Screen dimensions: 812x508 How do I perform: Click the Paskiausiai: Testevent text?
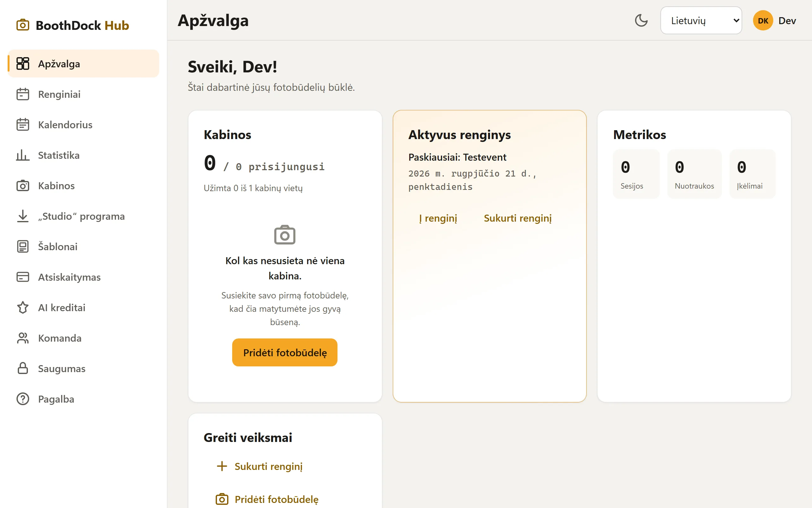click(457, 157)
